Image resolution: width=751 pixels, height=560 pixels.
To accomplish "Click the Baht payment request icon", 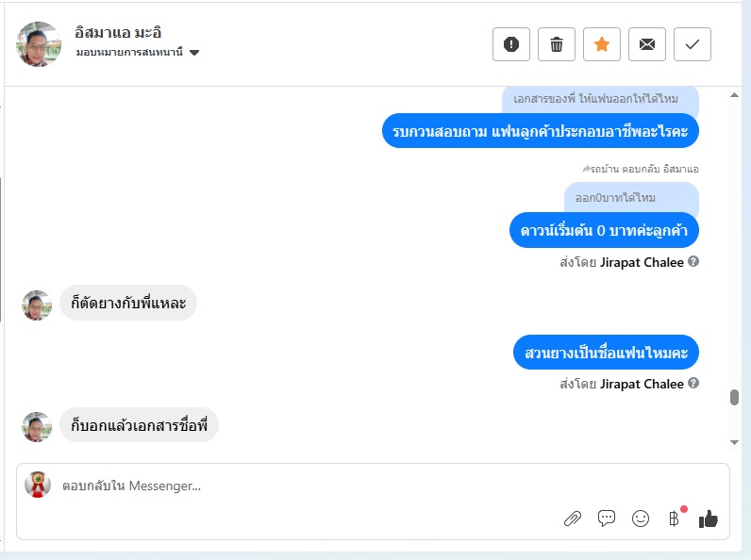I will (x=674, y=519).
